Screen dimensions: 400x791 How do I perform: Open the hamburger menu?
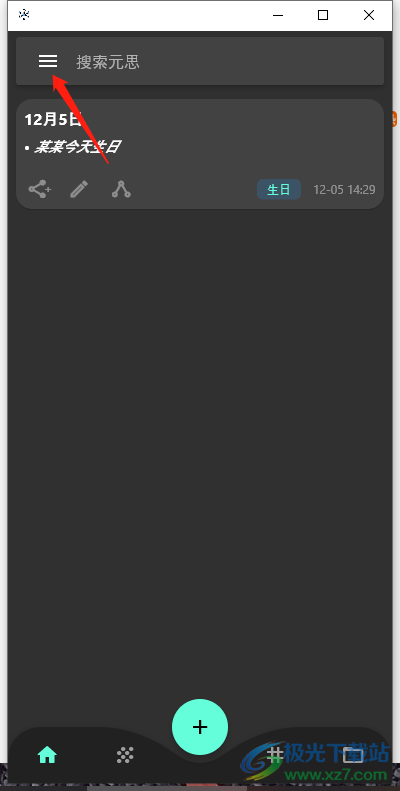48,62
